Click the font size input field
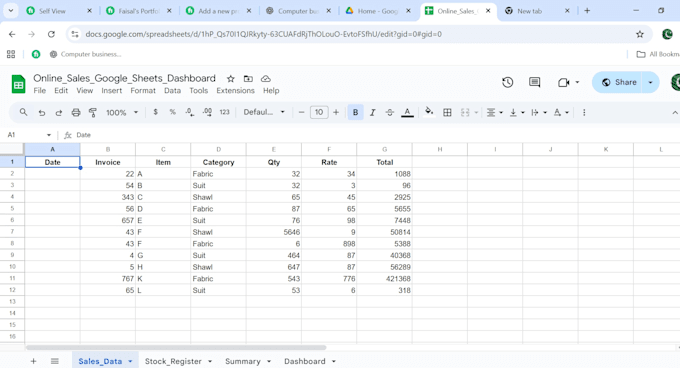This screenshot has width=680, height=368. point(319,112)
